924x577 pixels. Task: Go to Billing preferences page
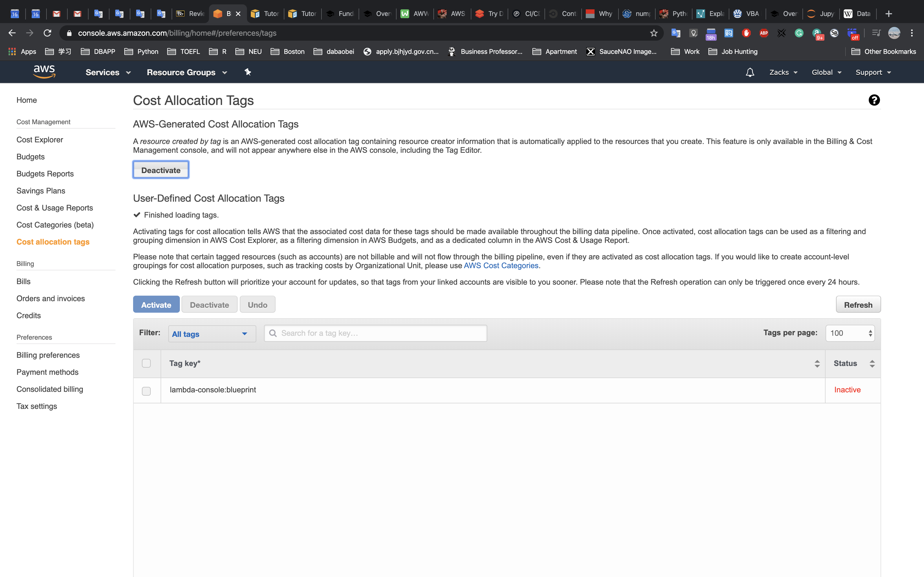(x=48, y=355)
